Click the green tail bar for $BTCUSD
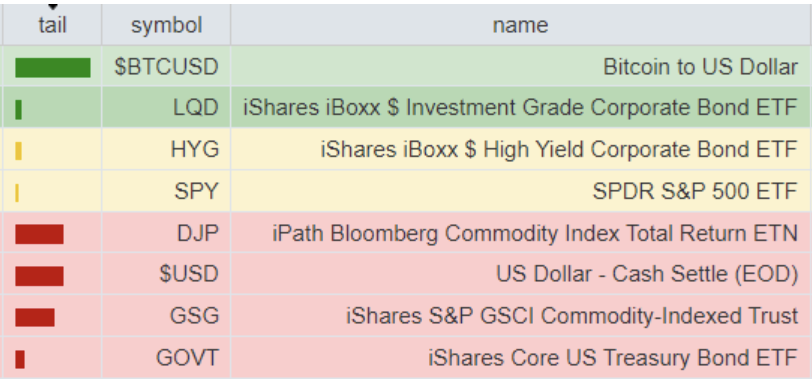Screen dimensions: 812x380 (53, 68)
